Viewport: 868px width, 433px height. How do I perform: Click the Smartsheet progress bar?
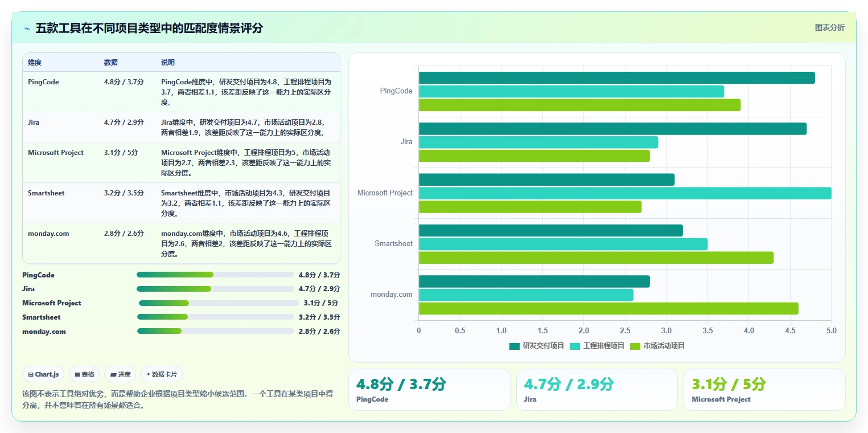pyautogui.click(x=216, y=317)
